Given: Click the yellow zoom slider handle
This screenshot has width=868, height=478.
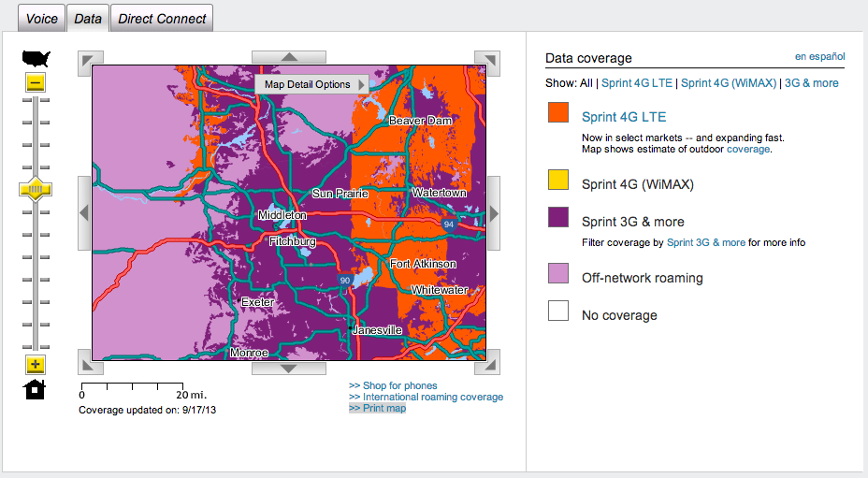Looking at the screenshot, I should tap(36, 190).
